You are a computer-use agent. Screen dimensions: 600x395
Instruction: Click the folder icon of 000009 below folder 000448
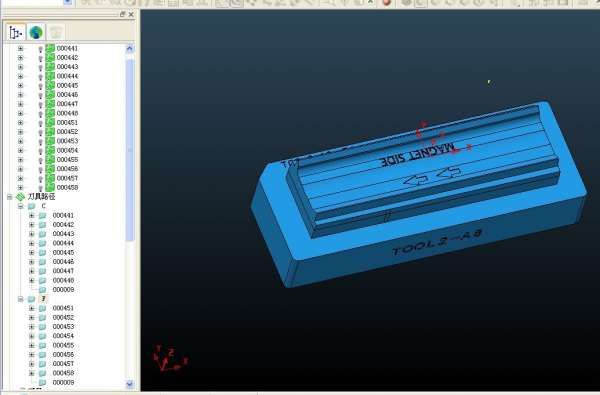click(42, 290)
